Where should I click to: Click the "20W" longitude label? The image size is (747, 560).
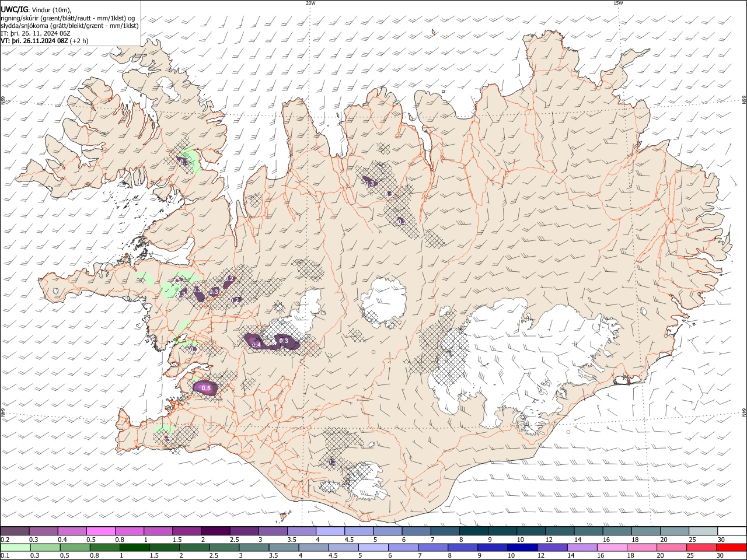pos(310,3)
